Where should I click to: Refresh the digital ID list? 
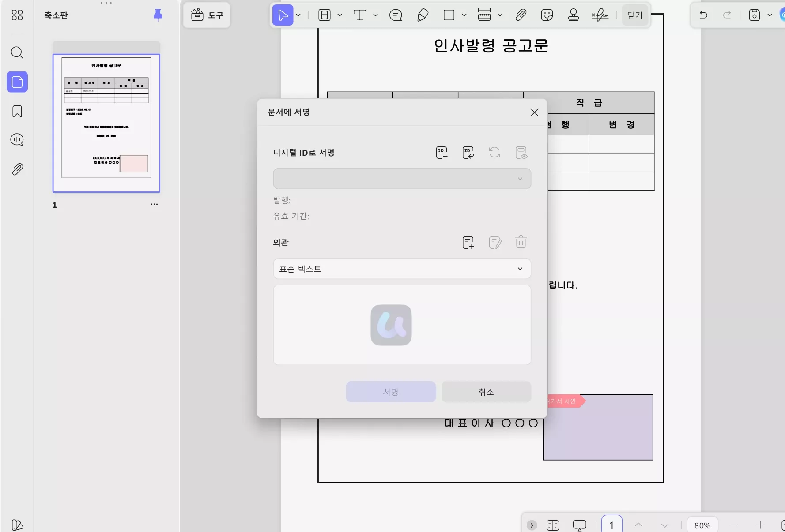(494, 153)
